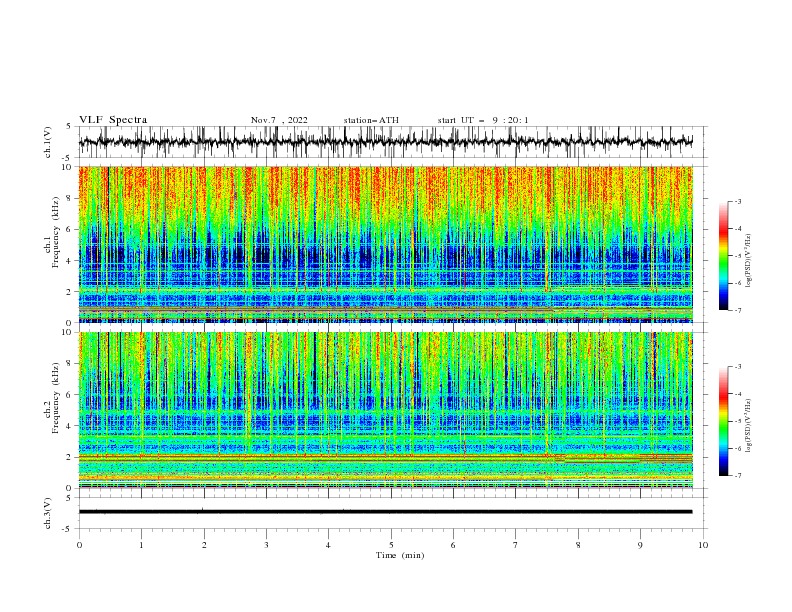Click time axis tick label '3'
This screenshot has width=792, height=612.
[x=266, y=545]
